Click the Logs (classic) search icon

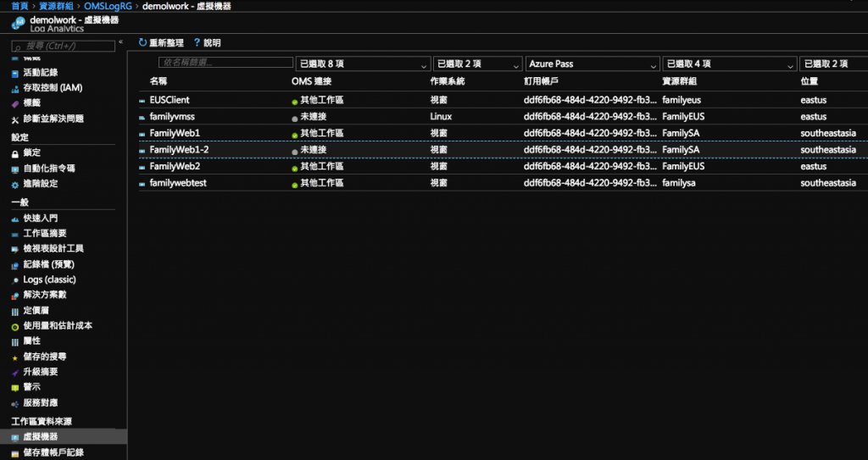coord(15,280)
